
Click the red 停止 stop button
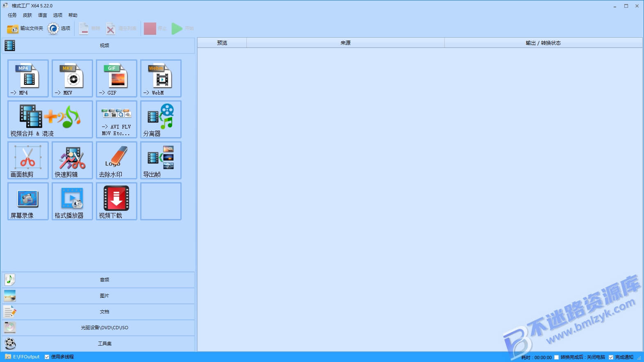(155, 28)
